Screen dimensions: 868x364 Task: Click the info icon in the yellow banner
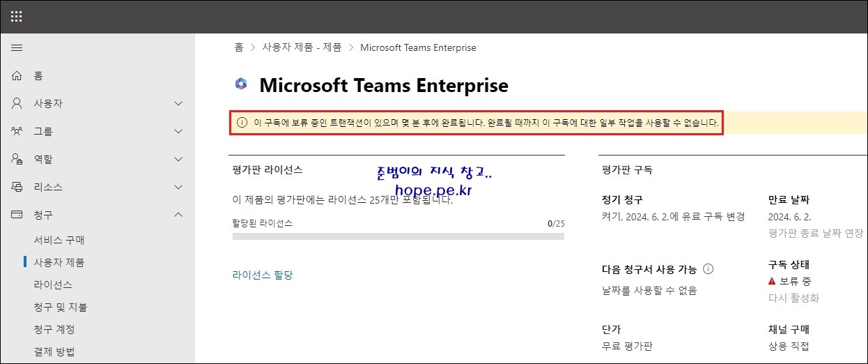pyautogui.click(x=242, y=123)
